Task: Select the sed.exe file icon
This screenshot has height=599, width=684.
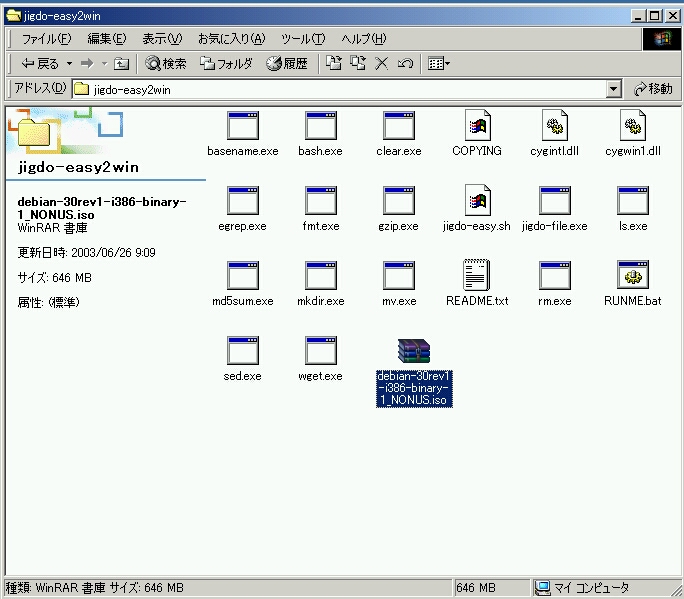Action: coord(243,351)
